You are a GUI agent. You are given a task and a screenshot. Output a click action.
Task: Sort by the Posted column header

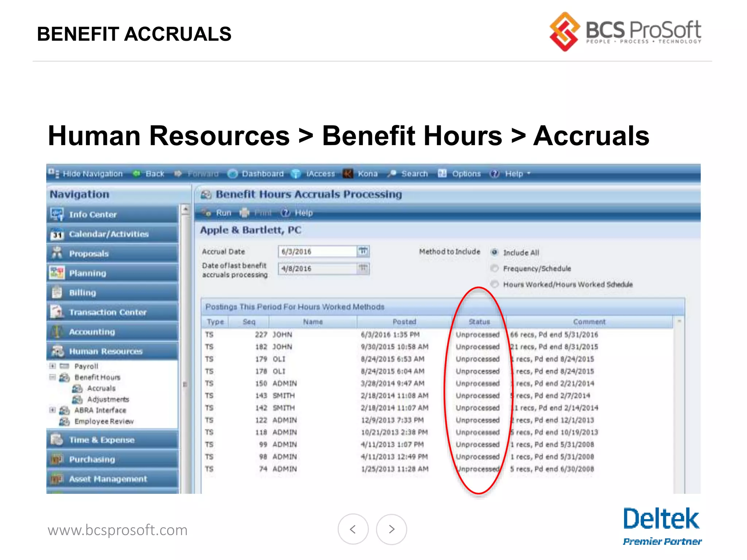pyautogui.click(x=404, y=322)
